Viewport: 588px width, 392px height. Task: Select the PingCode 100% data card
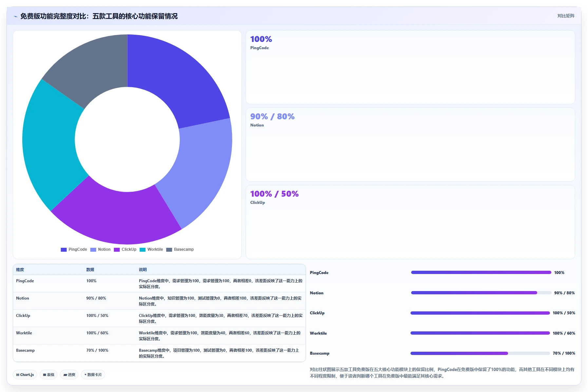410,67
